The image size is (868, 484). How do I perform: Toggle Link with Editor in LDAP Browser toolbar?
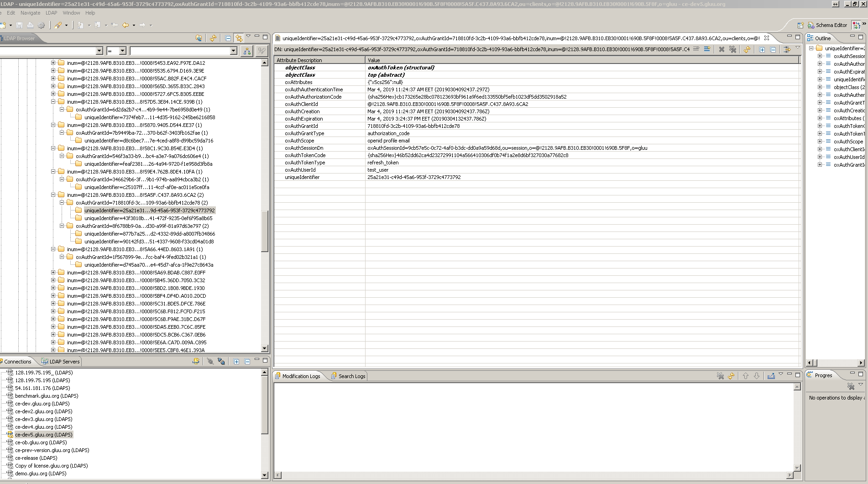pyautogui.click(x=239, y=39)
